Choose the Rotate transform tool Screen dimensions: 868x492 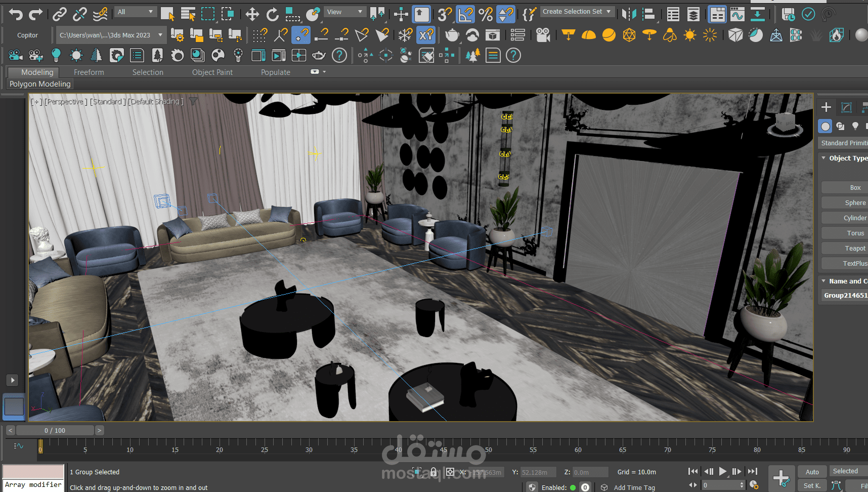click(x=273, y=14)
